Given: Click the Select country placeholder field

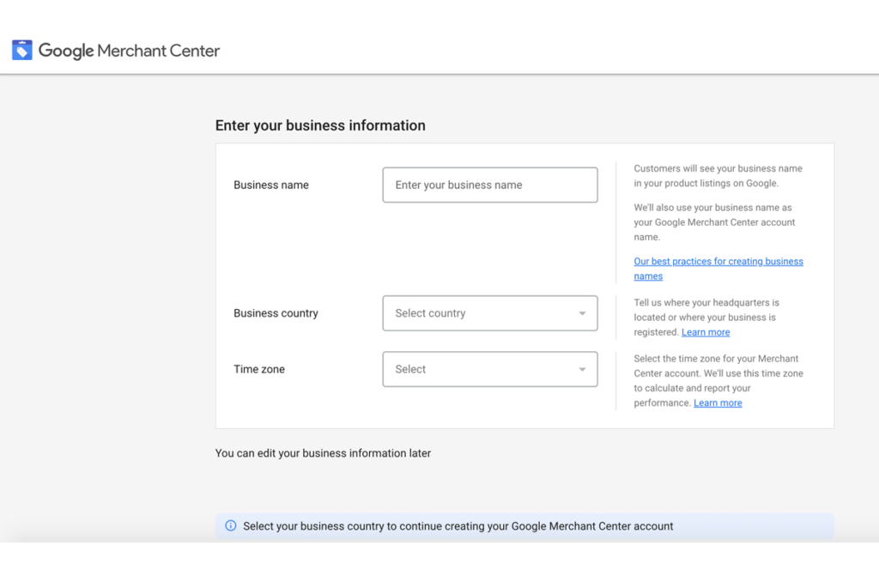Looking at the screenshot, I should (464, 313).
